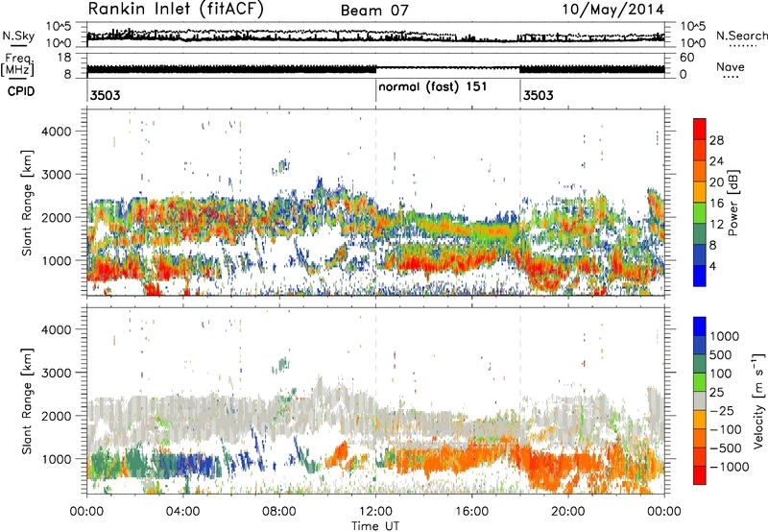Click the 'Freq. [MHz]' axis label
This screenshot has height=532, width=768.
point(17,64)
